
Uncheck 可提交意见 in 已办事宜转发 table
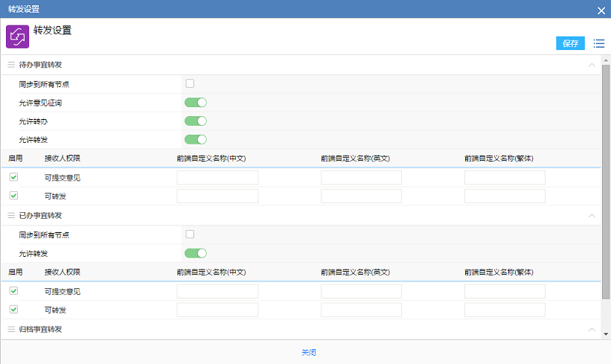tap(13, 291)
